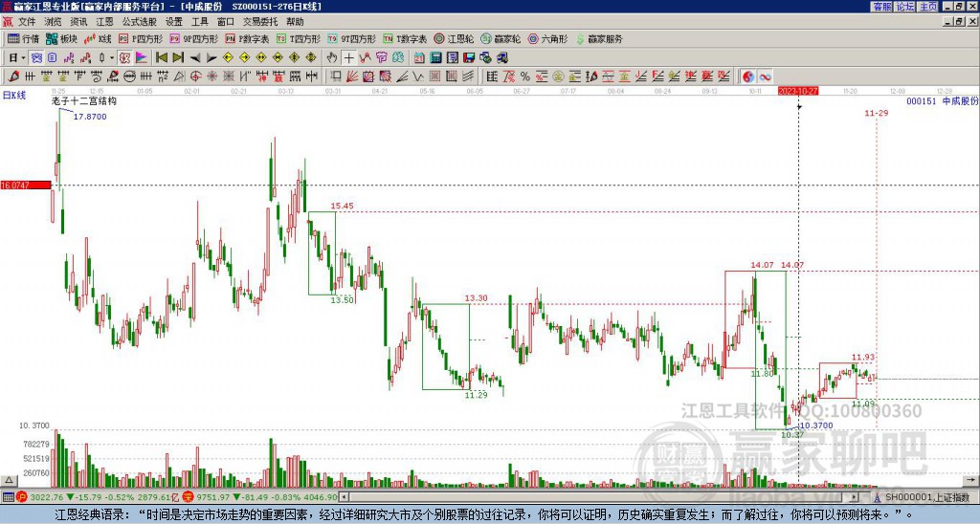Viewport: 980px width, 524px height.
Task: Select the hand pan tool
Action: point(332,58)
